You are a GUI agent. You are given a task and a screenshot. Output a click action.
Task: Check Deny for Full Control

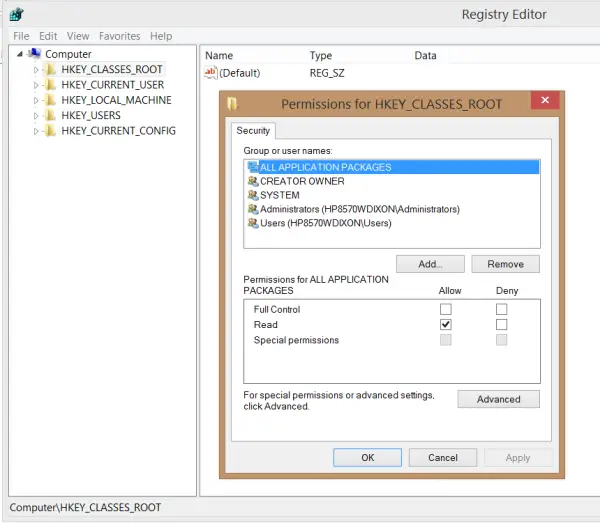(x=501, y=309)
